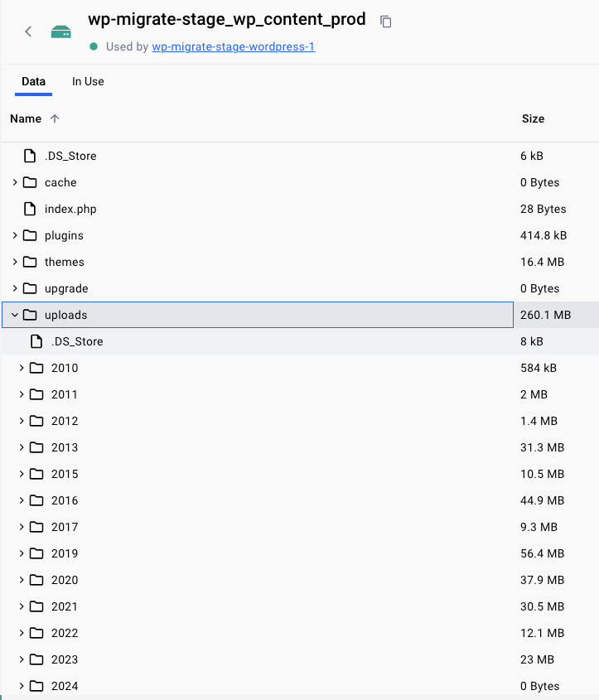
Task: Select the 2021 folder name
Action: [x=65, y=606]
